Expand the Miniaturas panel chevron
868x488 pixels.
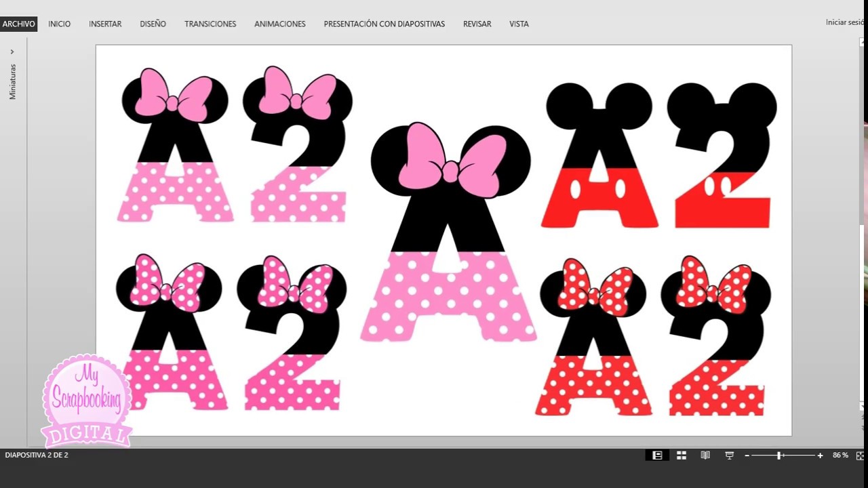coord(12,52)
